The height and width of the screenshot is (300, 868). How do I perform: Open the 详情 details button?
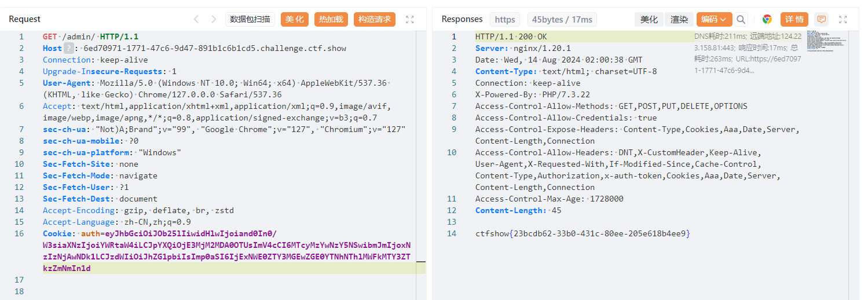tap(794, 19)
